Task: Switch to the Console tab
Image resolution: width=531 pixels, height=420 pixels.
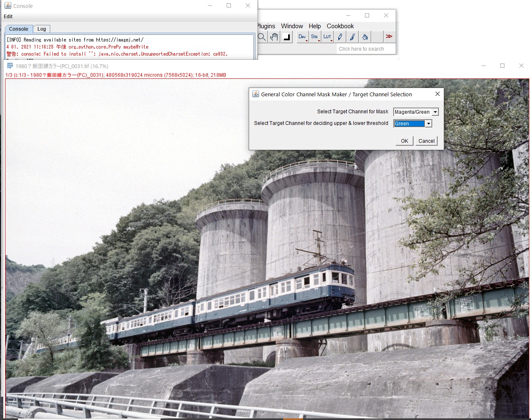Action: [x=19, y=29]
